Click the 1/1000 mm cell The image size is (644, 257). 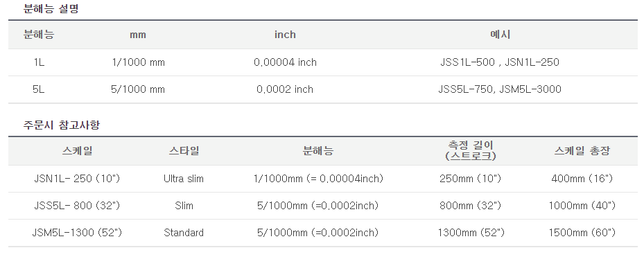click(138, 62)
